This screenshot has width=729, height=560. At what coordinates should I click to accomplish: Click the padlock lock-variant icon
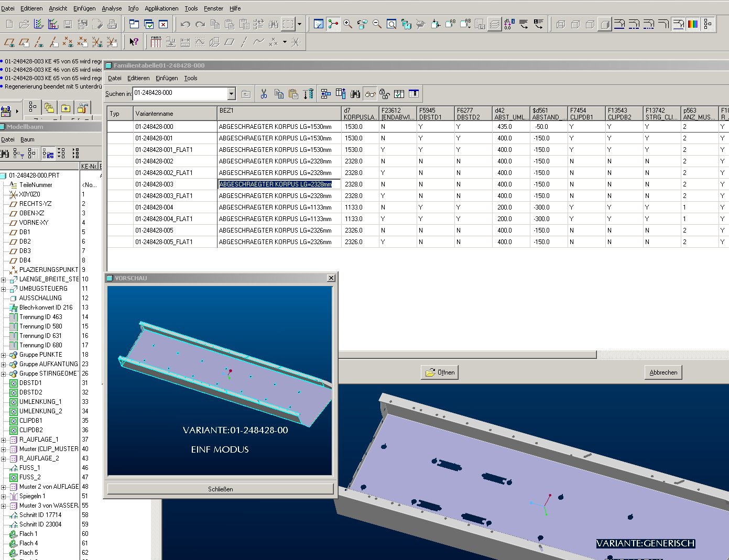coord(385,94)
